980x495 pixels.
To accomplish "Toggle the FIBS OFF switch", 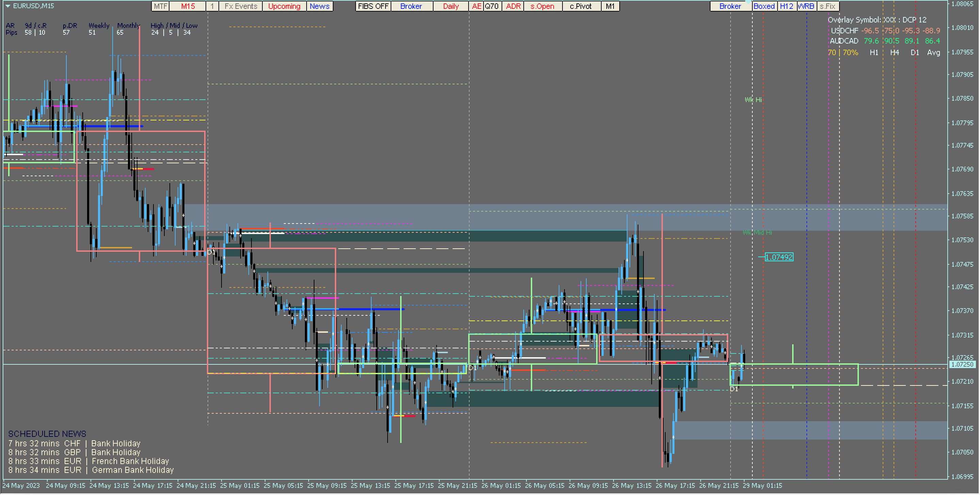I will (x=373, y=6).
